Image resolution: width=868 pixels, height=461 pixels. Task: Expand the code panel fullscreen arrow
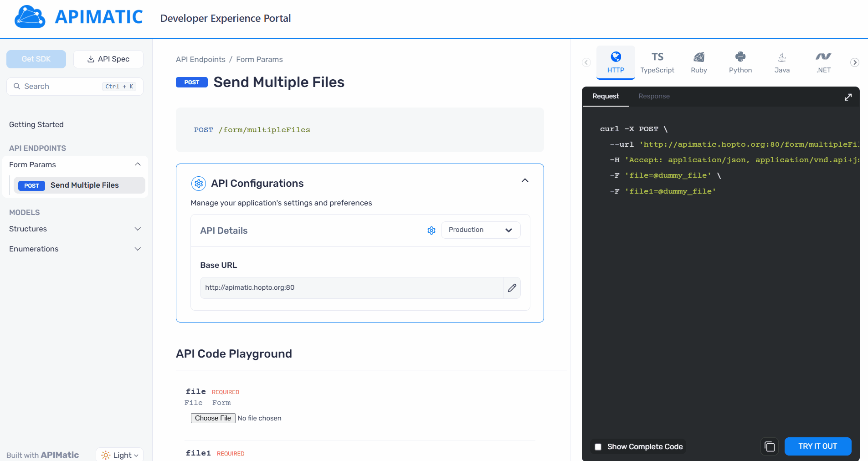tap(848, 97)
